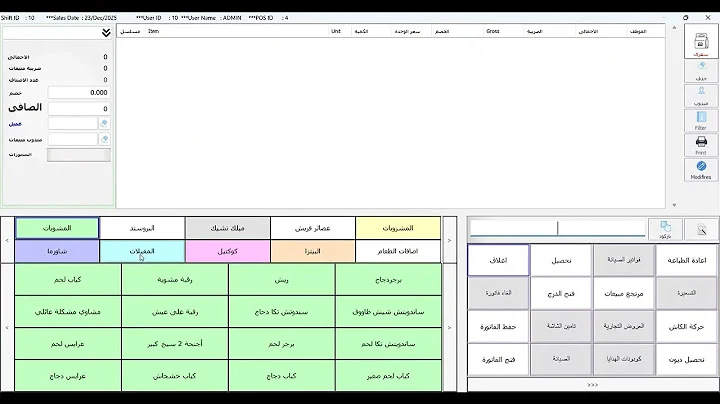Add رقبة على عيش item
The width and height of the screenshot is (720, 404).
[x=175, y=312]
